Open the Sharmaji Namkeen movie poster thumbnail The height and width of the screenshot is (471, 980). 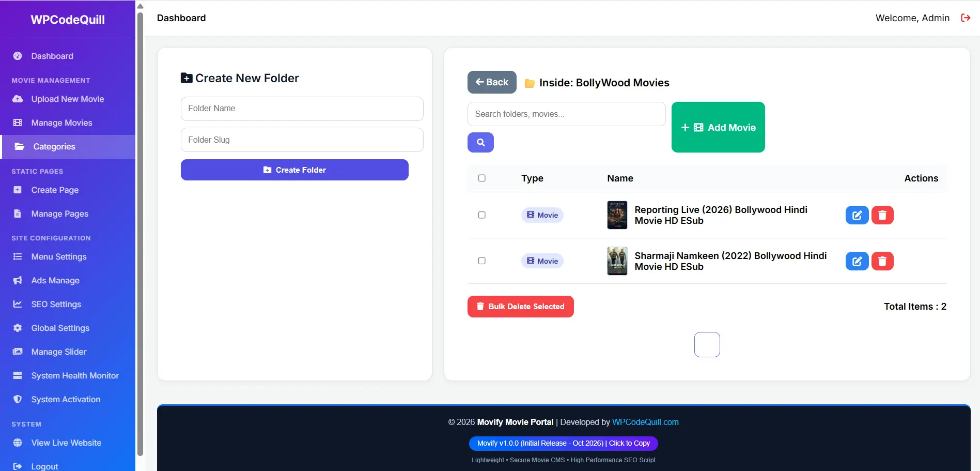[617, 261]
